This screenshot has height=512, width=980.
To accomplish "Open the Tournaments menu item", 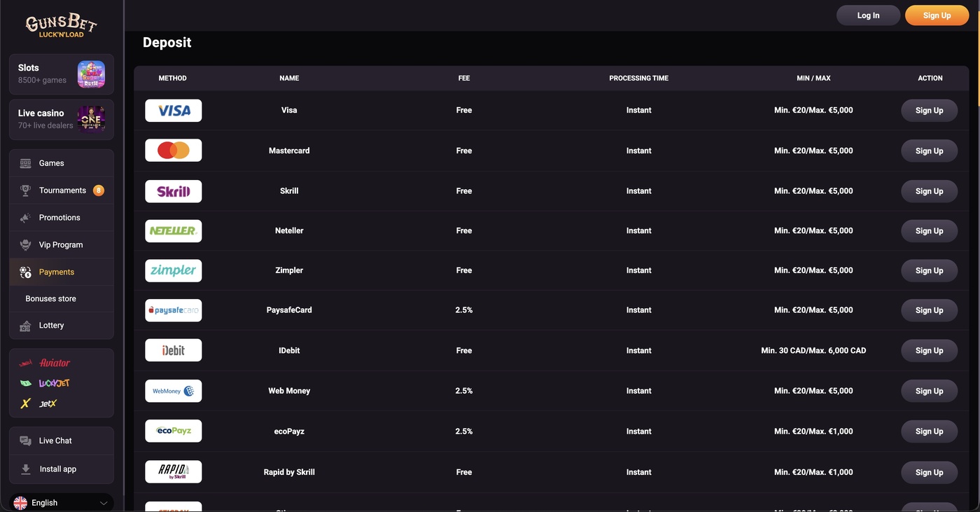I will point(62,191).
